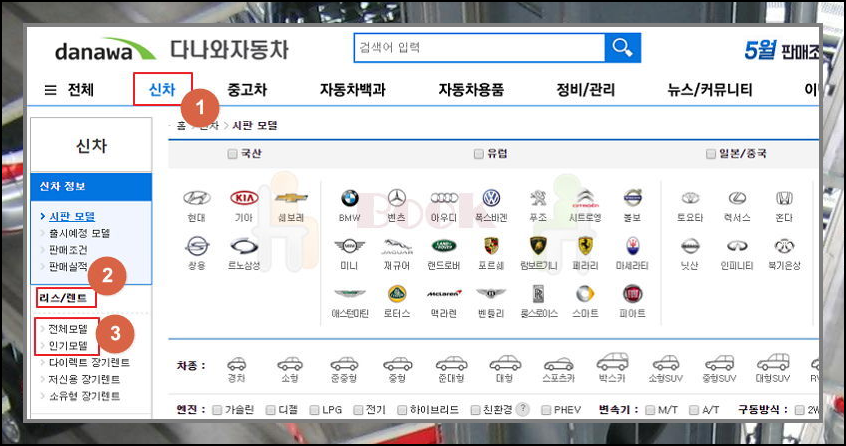Viewport: 846px width, 446px height.
Task: Open the 인기모델 lease link
Action: 68,346
